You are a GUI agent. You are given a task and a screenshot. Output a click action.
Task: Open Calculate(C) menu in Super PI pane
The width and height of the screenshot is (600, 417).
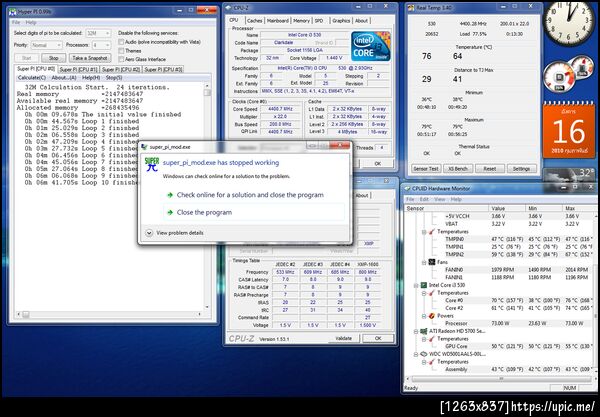[x=32, y=78]
